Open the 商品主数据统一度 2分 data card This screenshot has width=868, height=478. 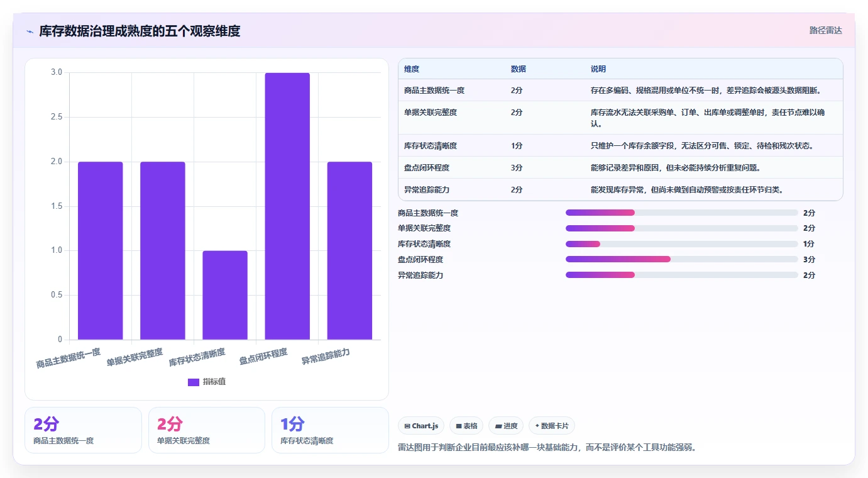pyautogui.click(x=83, y=430)
